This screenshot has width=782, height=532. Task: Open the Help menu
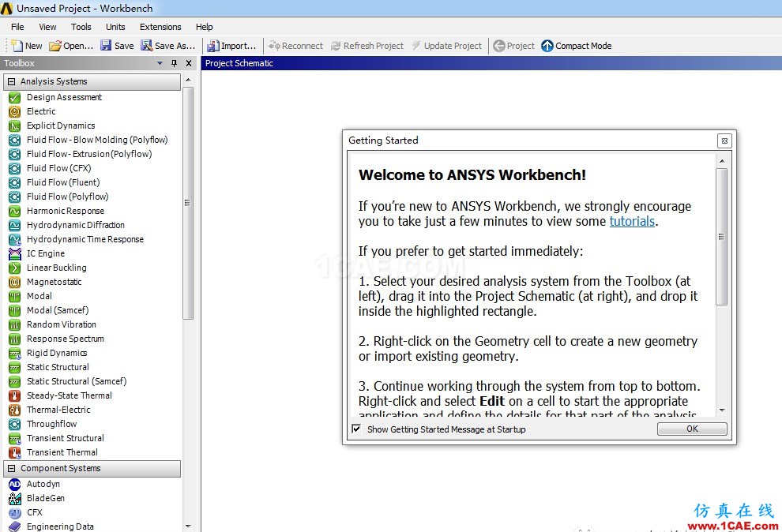[204, 27]
